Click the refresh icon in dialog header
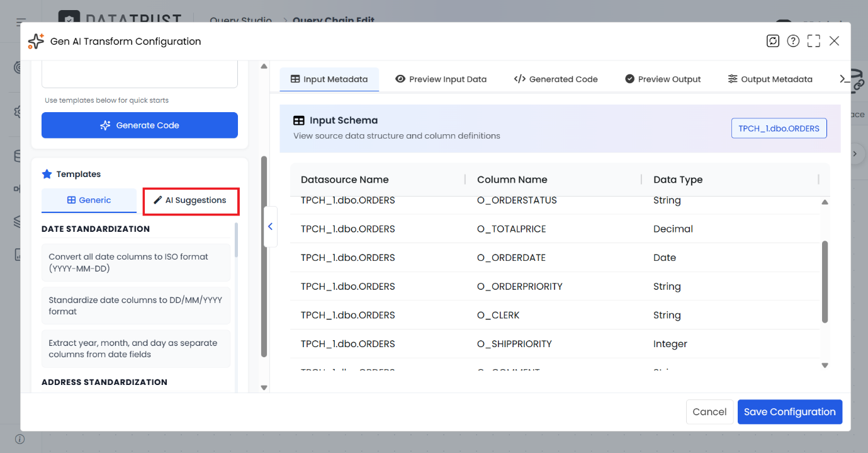This screenshot has height=453, width=868. coord(773,41)
